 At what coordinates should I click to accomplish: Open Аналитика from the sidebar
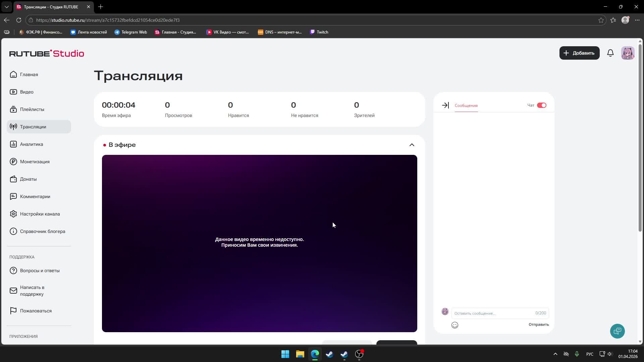point(31,144)
